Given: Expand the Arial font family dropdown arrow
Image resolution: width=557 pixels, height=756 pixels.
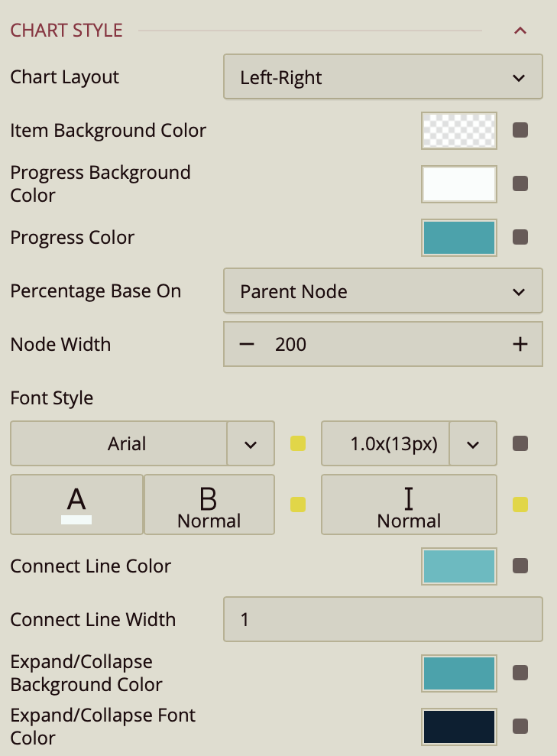Looking at the screenshot, I should click(x=251, y=444).
